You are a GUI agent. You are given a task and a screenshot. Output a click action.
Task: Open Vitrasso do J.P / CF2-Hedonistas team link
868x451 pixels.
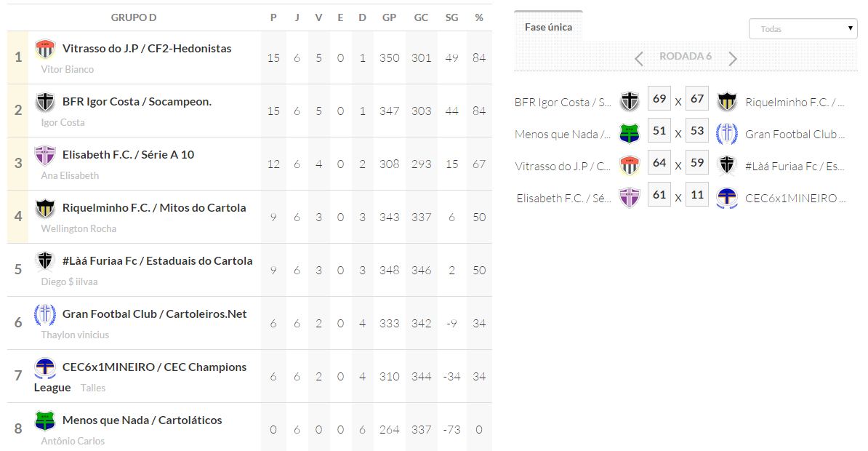click(147, 49)
